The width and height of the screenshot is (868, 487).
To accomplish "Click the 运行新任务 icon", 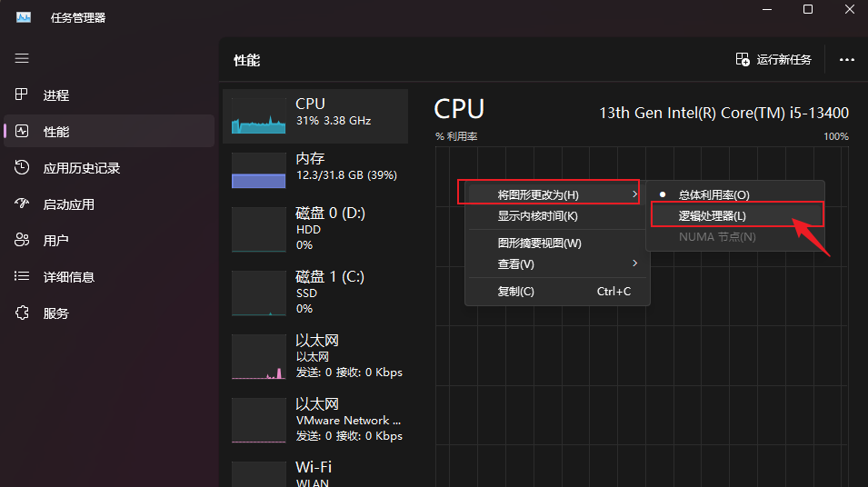I will click(743, 59).
